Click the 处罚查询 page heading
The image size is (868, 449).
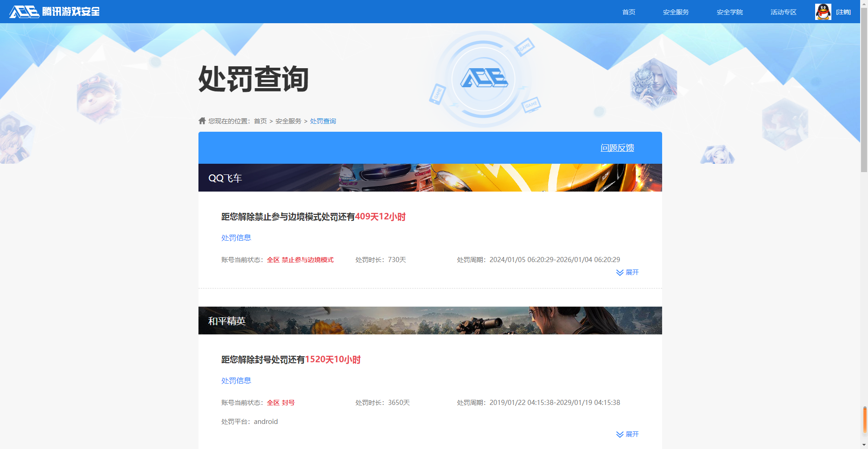point(254,79)
